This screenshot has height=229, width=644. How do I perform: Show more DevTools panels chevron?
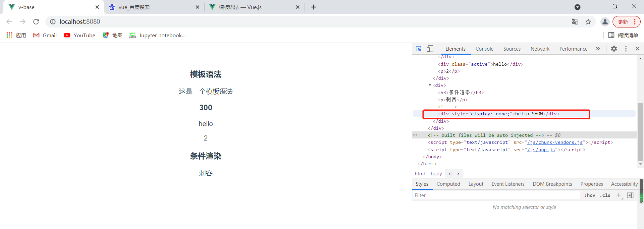tap(598, 49)
